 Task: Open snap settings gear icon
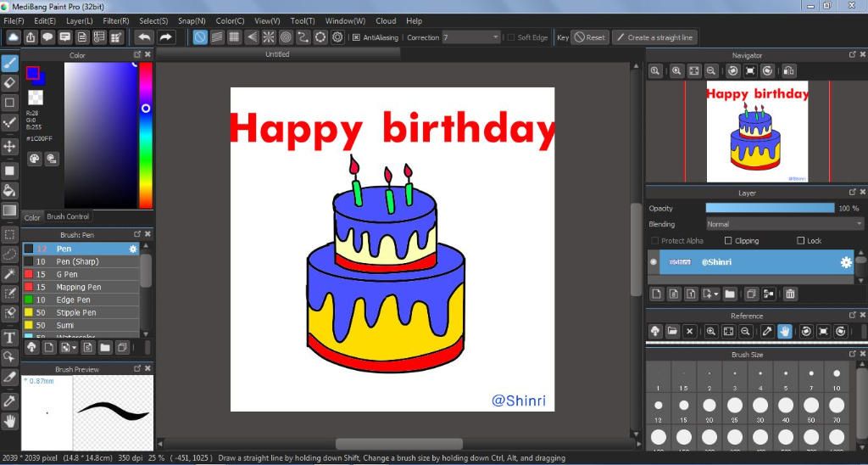337,37
